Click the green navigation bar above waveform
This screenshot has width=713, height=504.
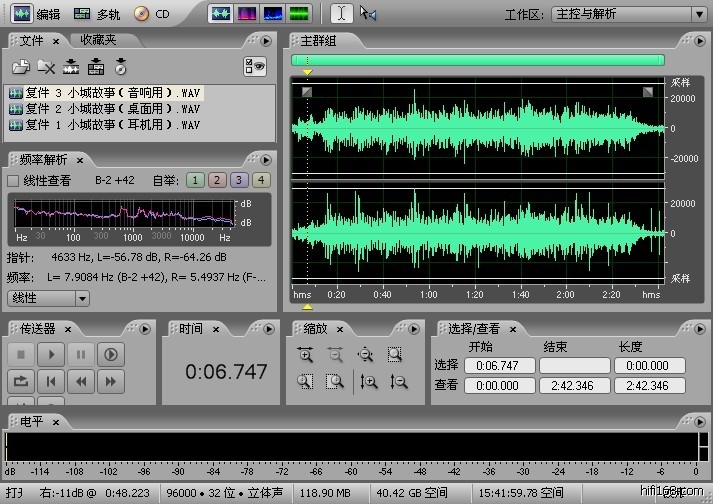tap(477, 60)
